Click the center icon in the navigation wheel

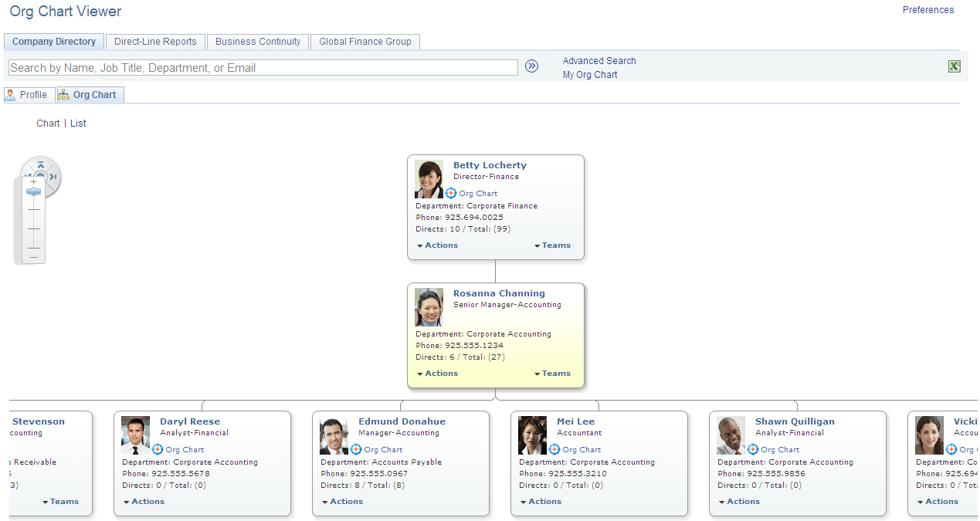(40, 177)
